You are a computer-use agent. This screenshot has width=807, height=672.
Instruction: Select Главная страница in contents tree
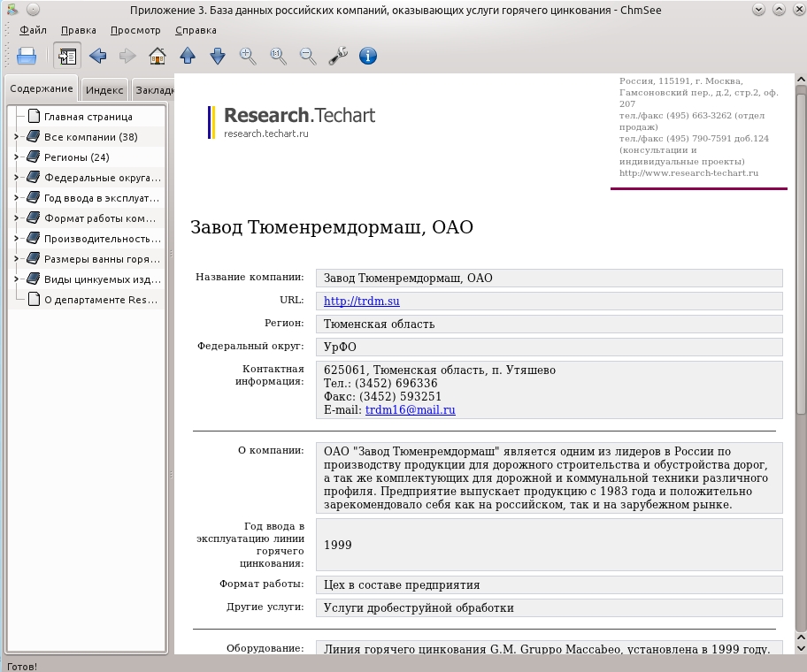88,117
